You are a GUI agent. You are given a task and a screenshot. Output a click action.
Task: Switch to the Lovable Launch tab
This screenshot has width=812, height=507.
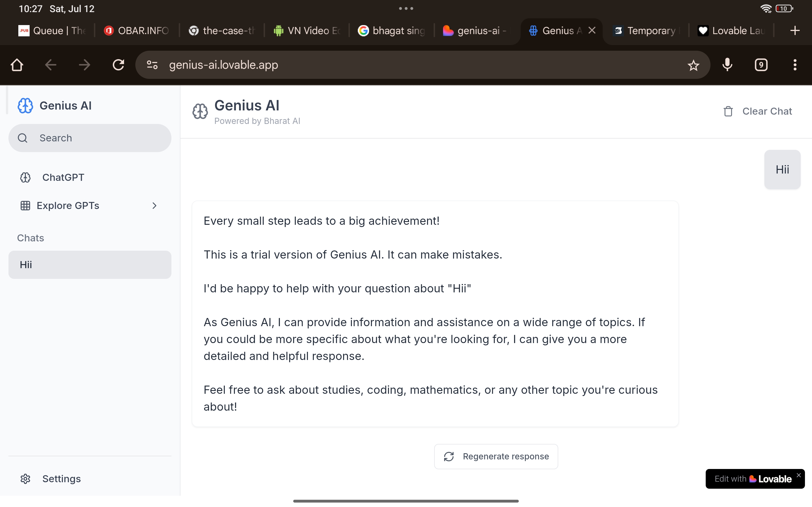(731, 30)
